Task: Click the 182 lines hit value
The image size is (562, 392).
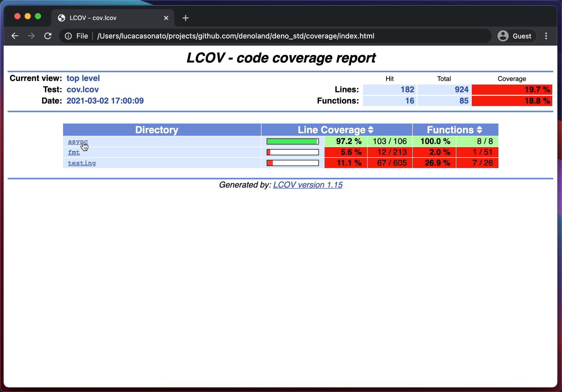Action: (389, 90)
